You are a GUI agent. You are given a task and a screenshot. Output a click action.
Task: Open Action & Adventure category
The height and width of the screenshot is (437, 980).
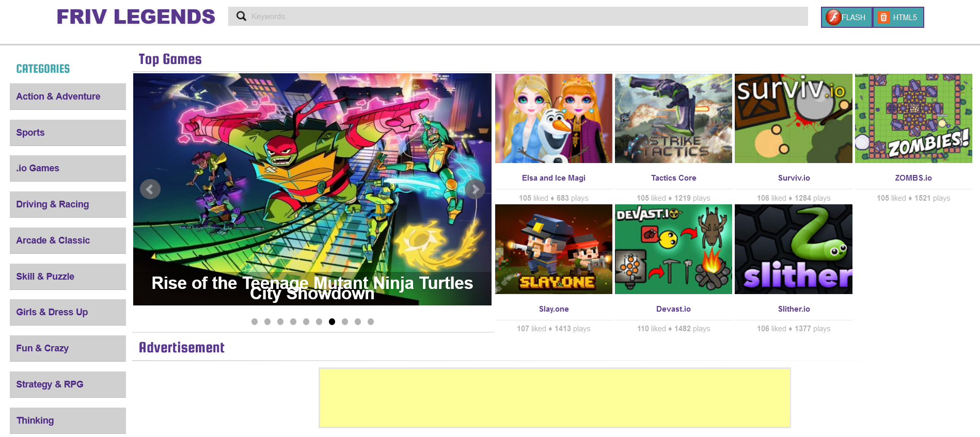[68, 96]
